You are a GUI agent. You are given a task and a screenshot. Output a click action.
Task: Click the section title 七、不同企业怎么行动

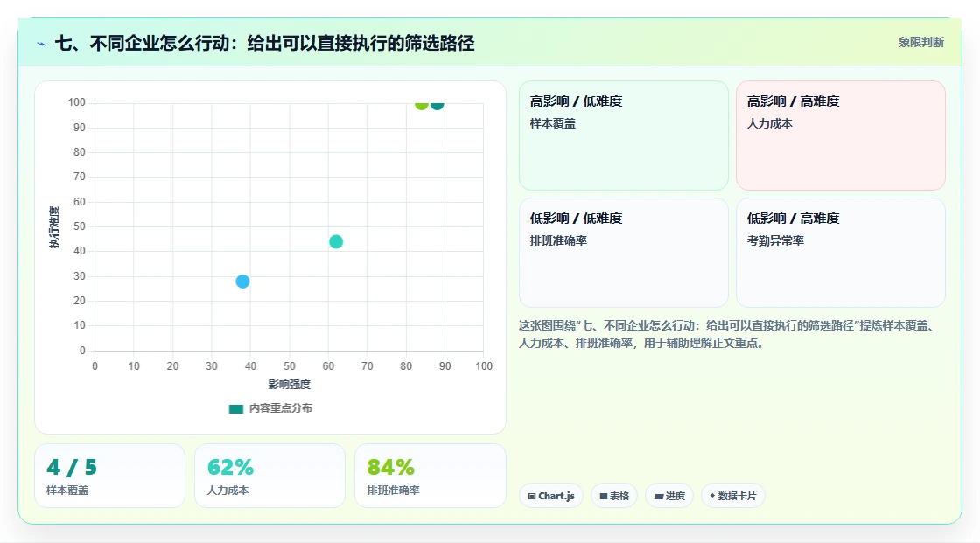point(265,43)
